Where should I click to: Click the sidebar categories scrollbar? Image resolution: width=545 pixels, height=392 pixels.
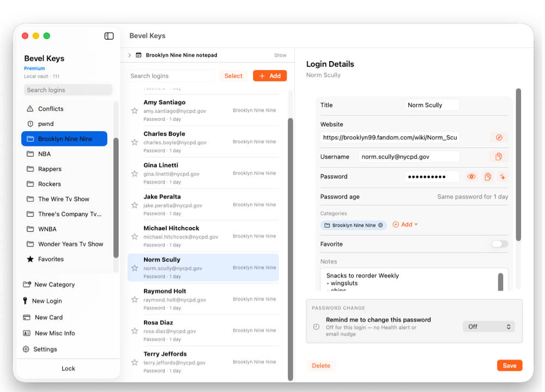(x=116, y=198)
